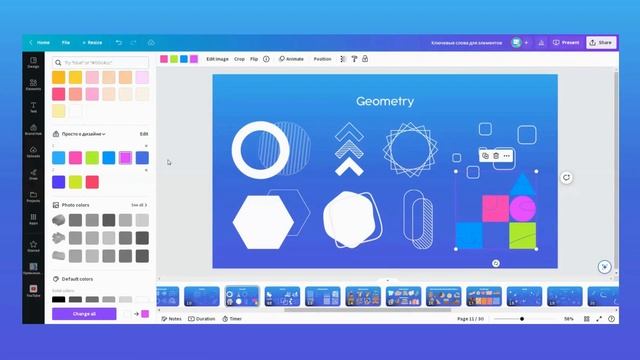Image resolution: width=640 pixels, height=360 pixels.
Task: Open more options three-dot menu on element
Action: [507, 156]
